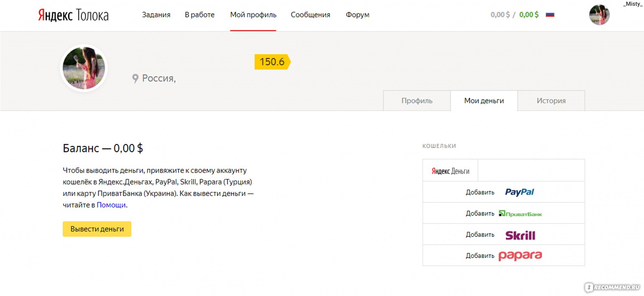Viewport: 644px width, 296px height.
Task: Click the Баланс — 0,00 $ heading
Action: click(x=103, y=148)
